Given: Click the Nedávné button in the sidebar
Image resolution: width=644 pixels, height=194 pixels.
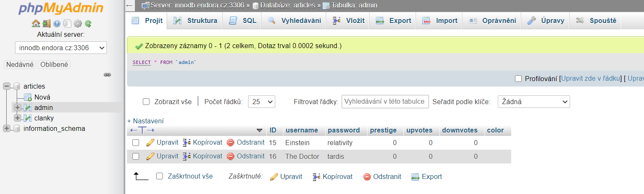Looking at the screenshot, I should (x=20, y=64).
